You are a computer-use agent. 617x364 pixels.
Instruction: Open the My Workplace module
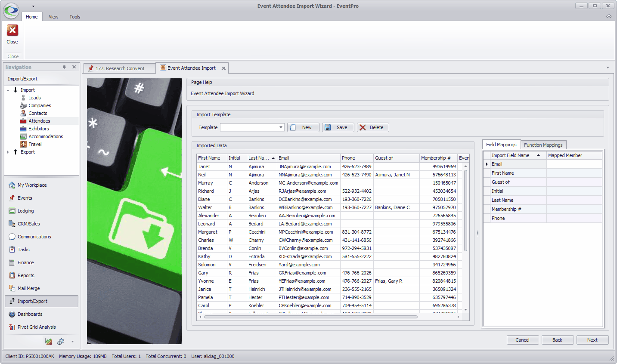(41, 185)
